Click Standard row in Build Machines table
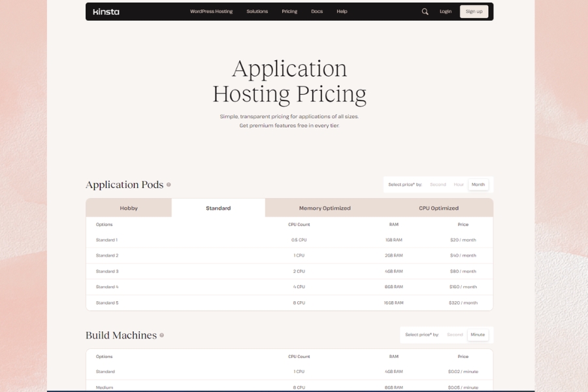 (289, 372)
